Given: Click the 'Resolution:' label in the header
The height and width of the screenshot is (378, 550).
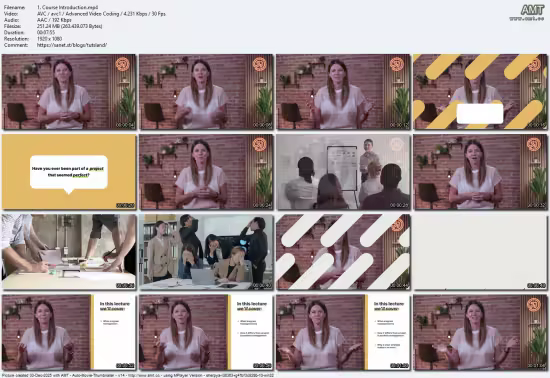Looking at the screenshot, I should point(16,39).
